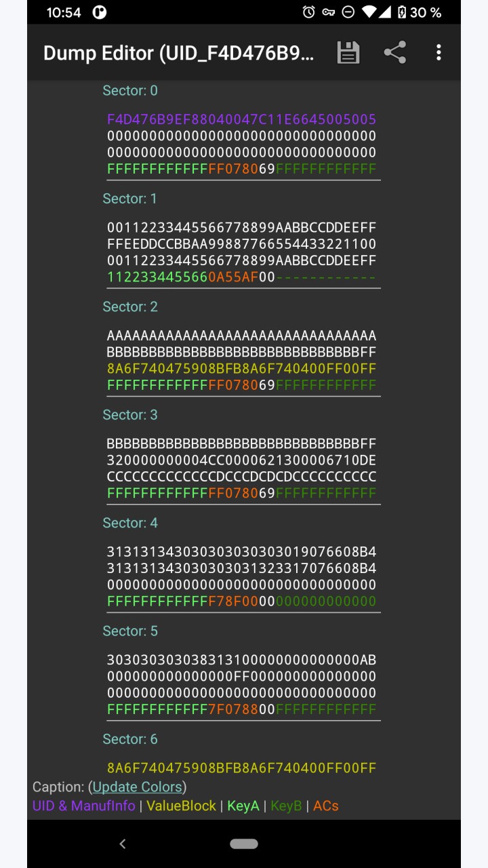Edit Sector 5 line 30303030303831310
Image resolution: width=488 pixels, height=868 pixels.
coord(242,660)
